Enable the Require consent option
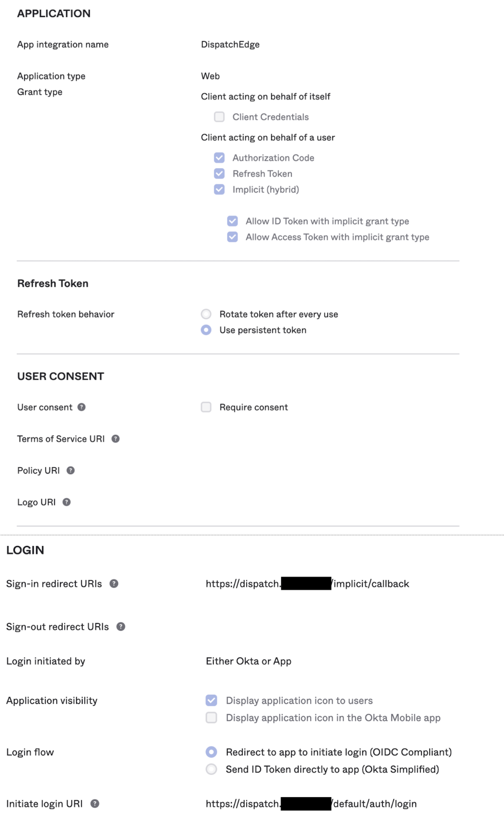Screen dimensions: 504x815 pos(206,407)
